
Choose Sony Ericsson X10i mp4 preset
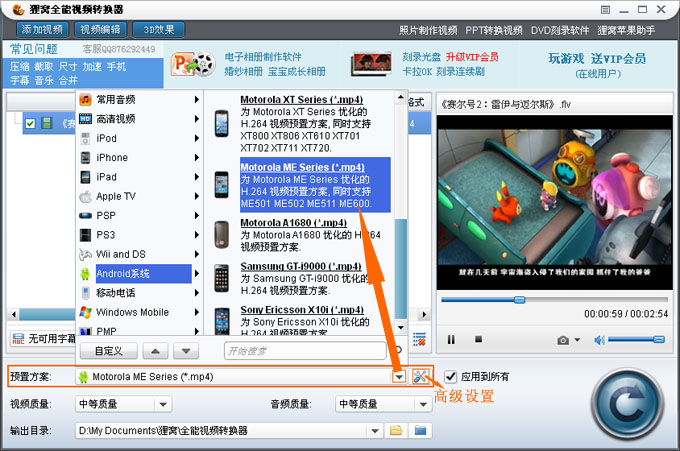tap(306, 319)
